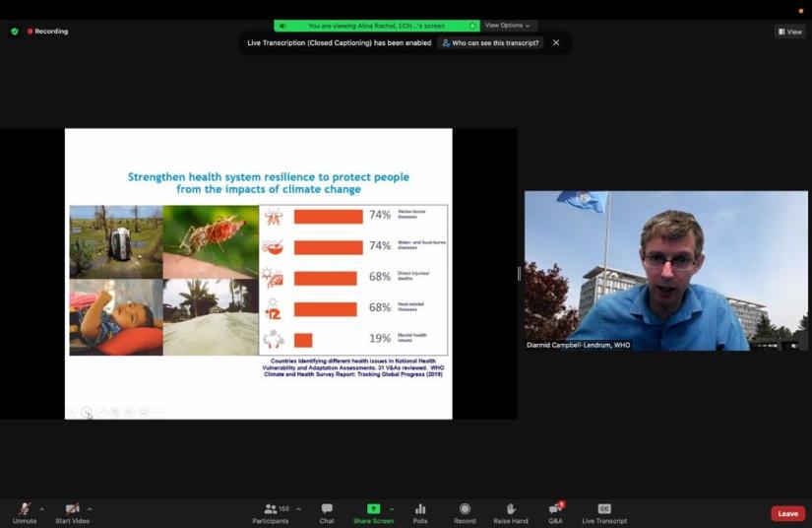Open View Options menu
Image resolution: width=812 pixels, height=528 pixels.
(x=508, y=26)
